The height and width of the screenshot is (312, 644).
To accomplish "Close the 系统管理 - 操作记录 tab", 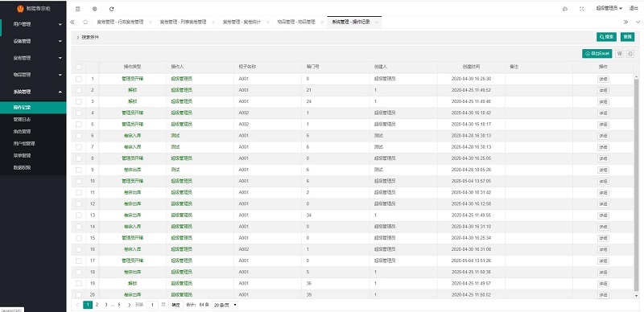I will click(377, 23).
